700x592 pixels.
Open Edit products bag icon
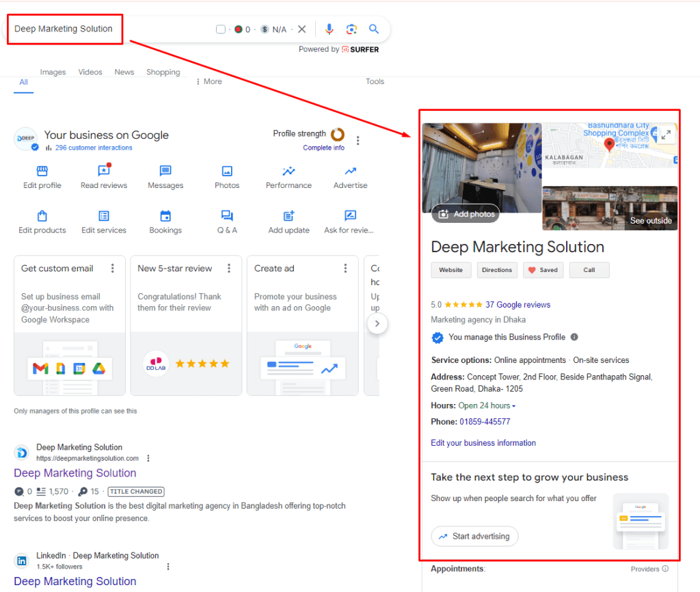tap(42, 215)
